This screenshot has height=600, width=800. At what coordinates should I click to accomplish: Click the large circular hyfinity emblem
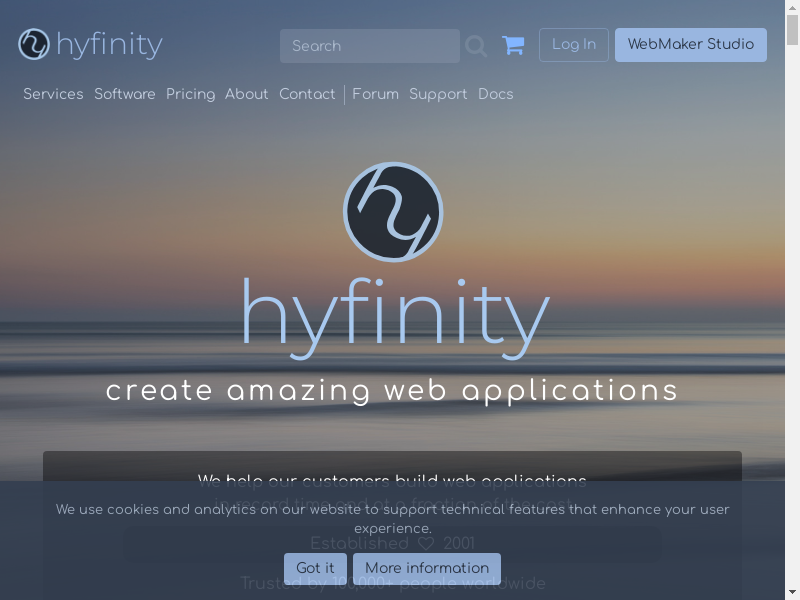tap(393, 212)
